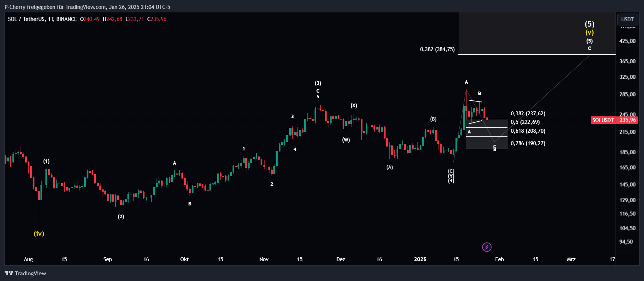This screenshot has height=281, width=644.
Task: Click the USDT currency button
Action: point(627,19)
